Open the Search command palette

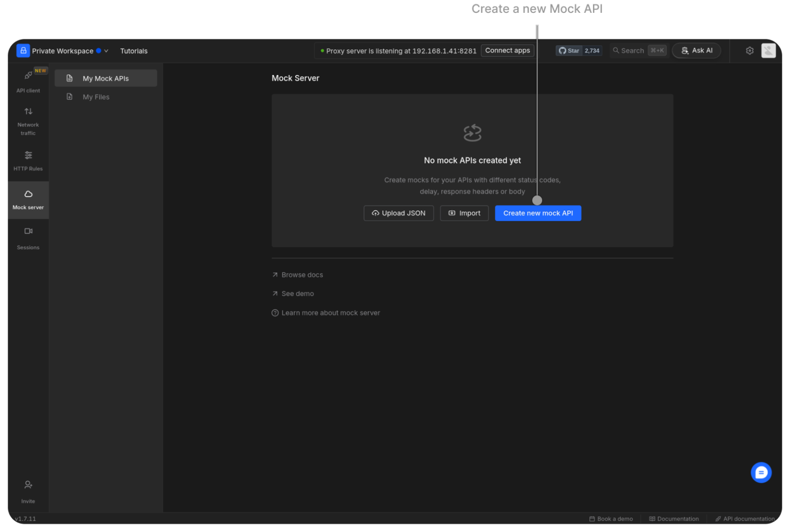point(638,50)
